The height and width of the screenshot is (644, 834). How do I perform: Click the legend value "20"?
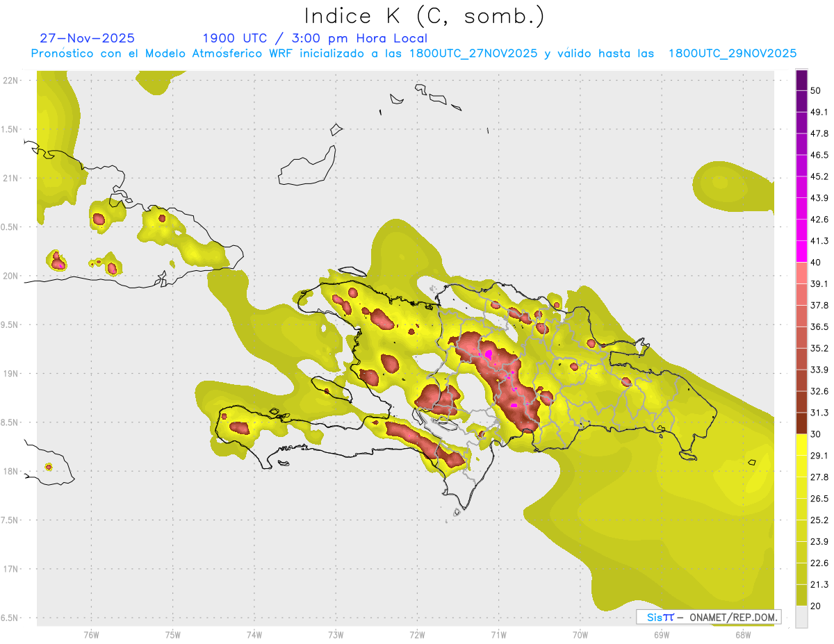[x=816, y=606]
